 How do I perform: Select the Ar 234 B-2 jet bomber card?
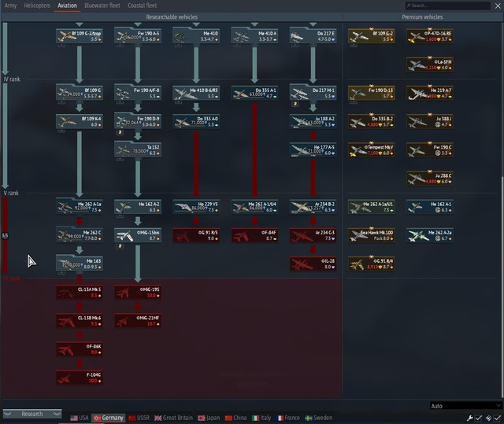point(313,207)
